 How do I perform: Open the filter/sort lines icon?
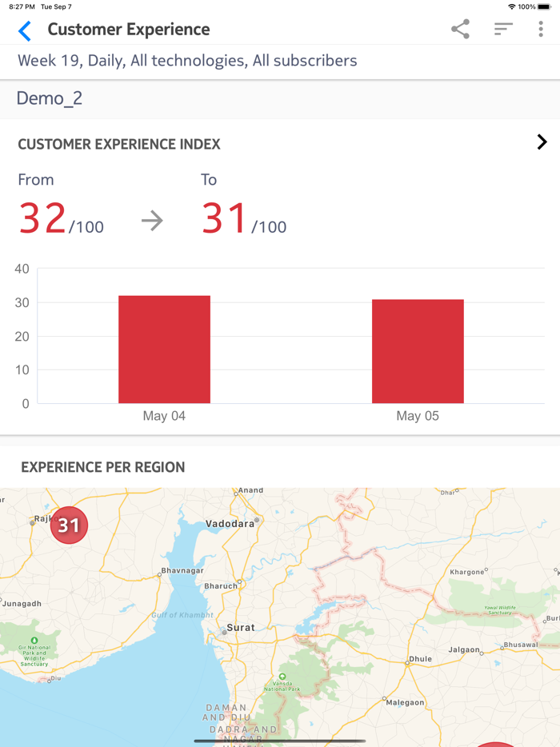[x=503, y=29]
